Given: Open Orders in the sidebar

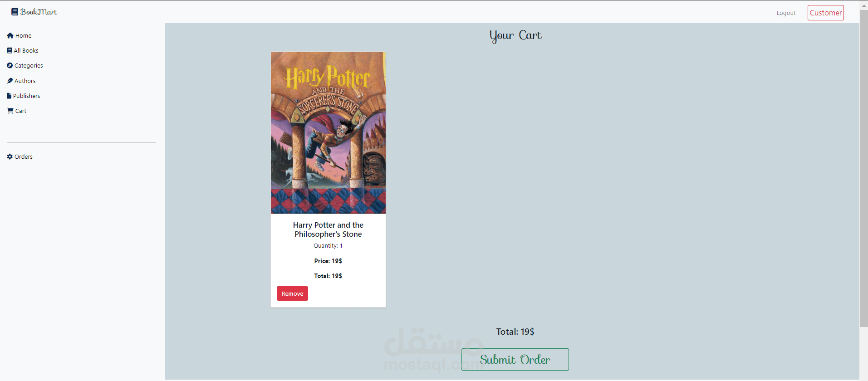Looking at the screenshot, I should pyautogui.click(x=24, y=156).
